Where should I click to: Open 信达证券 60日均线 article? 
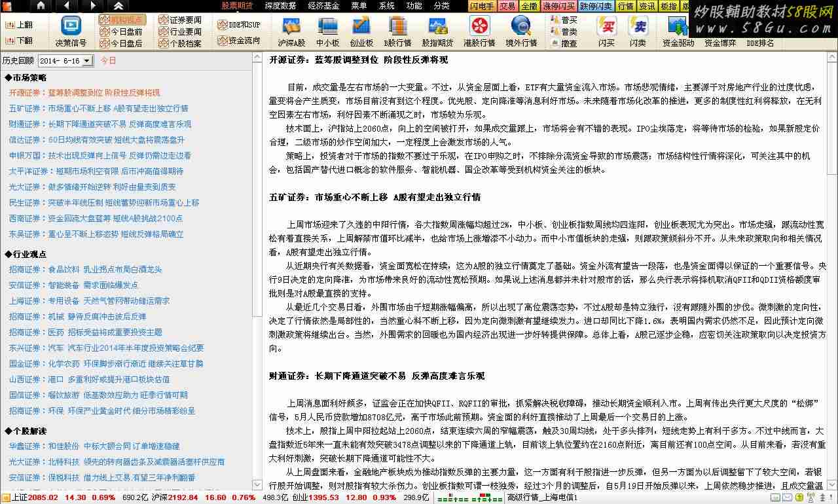(97, 140)
